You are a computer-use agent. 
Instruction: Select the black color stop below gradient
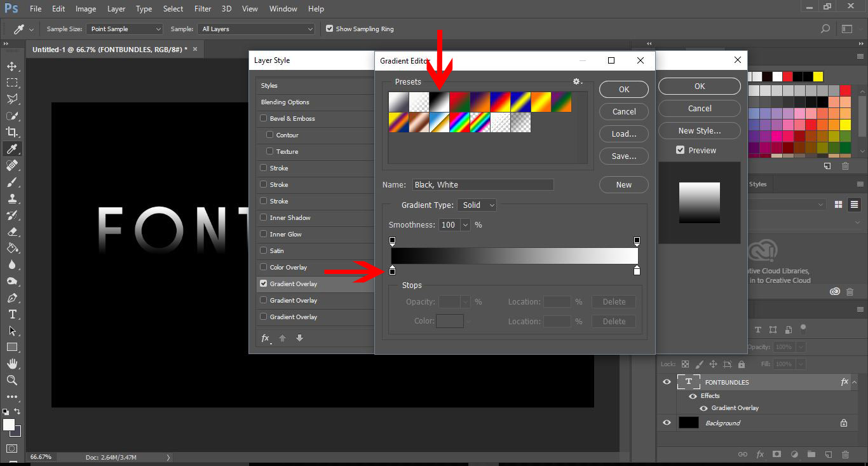[x=392, y=271]
